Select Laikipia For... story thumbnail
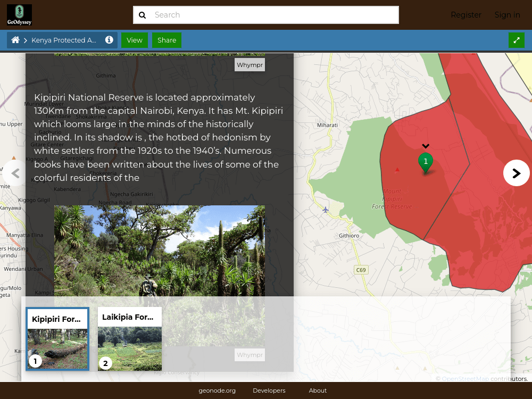The height and width of the screenshot is (399, 532). [x=130, y=339]
